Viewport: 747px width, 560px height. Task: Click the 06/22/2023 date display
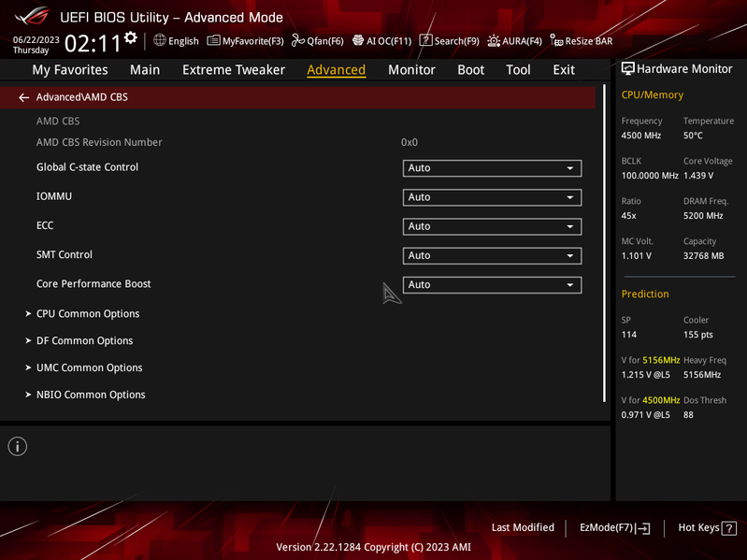pos(36,40)
